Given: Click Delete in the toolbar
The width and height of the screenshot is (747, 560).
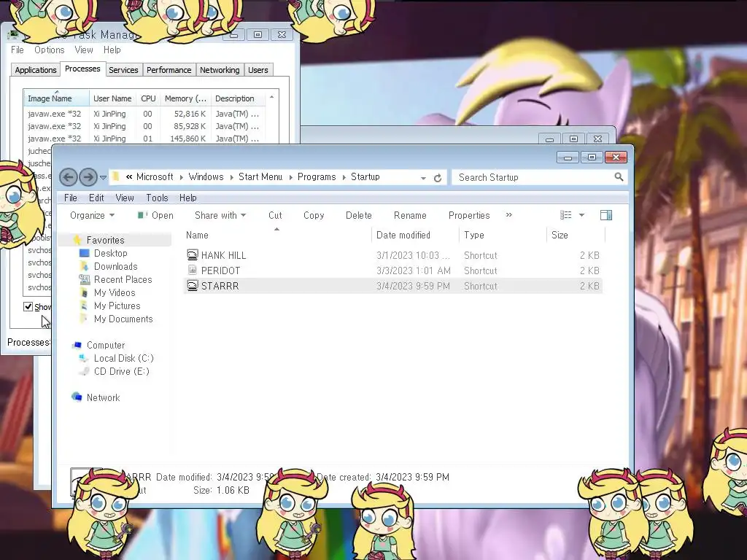Looking at the screenshot, I should pyautogui.click(x=359, y=215).
